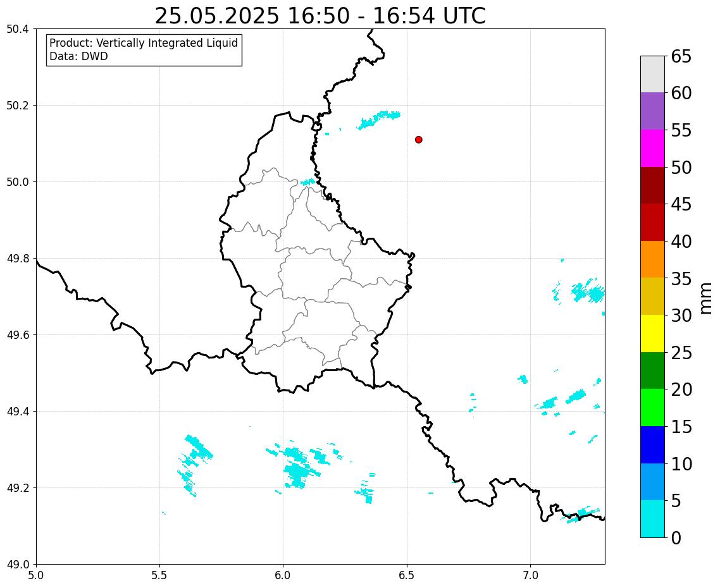Viewport: 720px width, 588px height.
Task: Select the 60-65 mm grey color band
Action: [x=652, y=75]
